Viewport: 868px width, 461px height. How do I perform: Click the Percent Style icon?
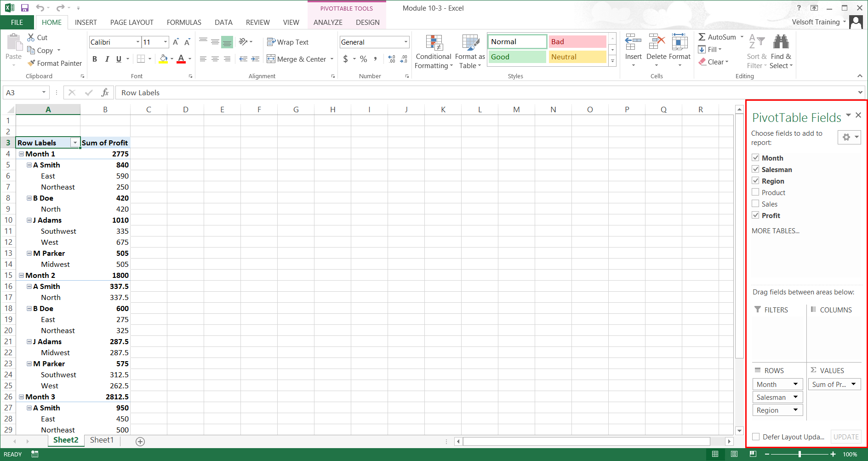363,59
